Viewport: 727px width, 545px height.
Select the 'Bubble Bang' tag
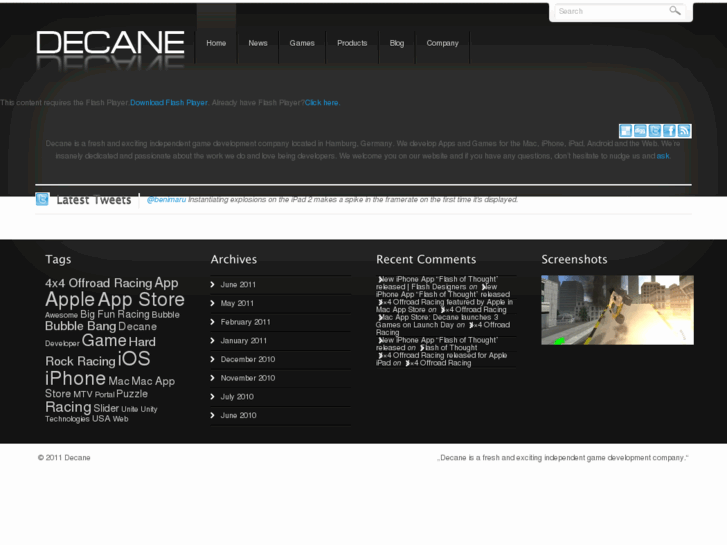click(x=81, y=326)
